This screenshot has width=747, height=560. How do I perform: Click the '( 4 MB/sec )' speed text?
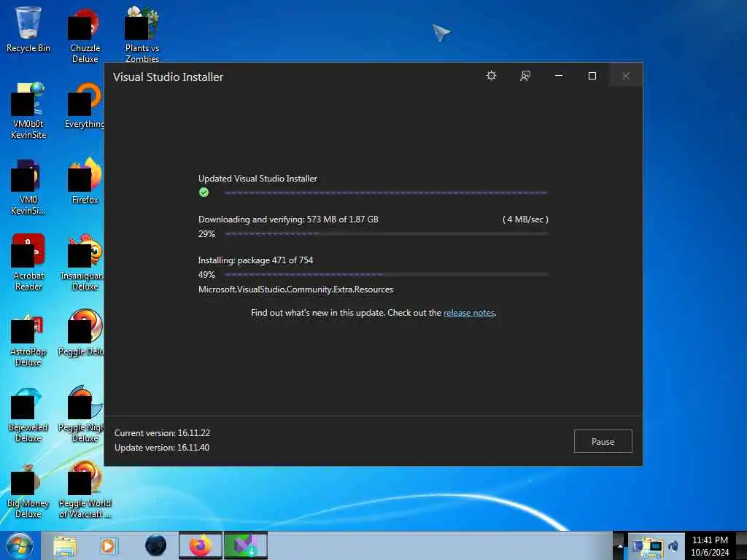(525, 219)
